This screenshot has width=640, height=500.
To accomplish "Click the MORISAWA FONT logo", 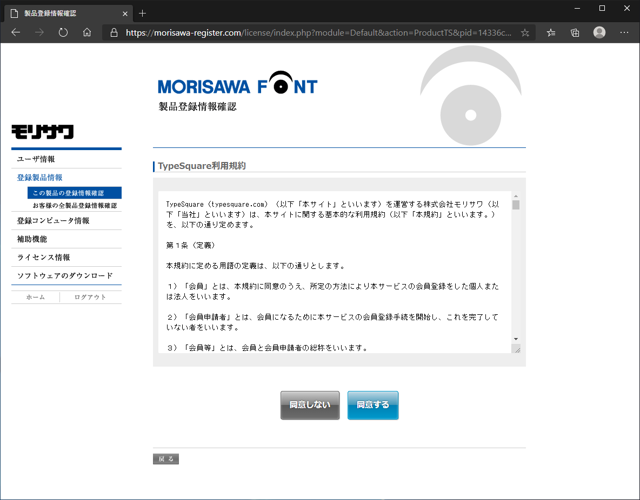I will (238, 83).
